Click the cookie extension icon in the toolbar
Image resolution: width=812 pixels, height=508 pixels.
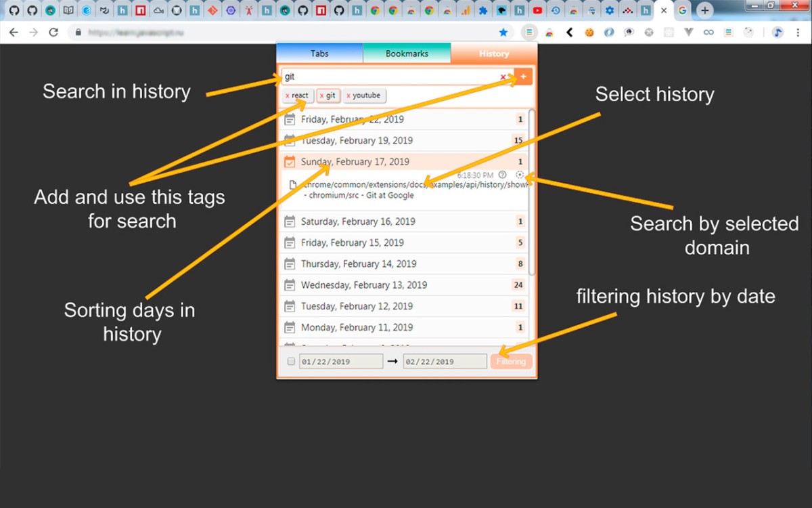[x=589, y=32]
